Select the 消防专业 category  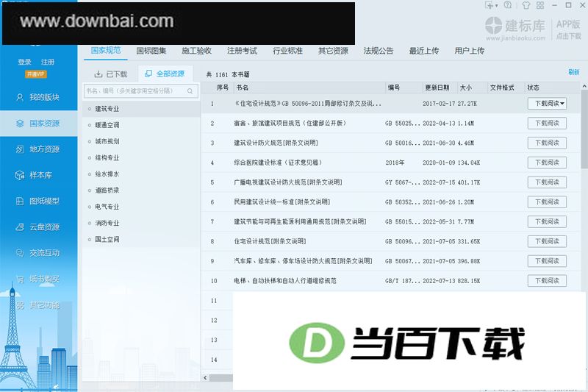141,223
